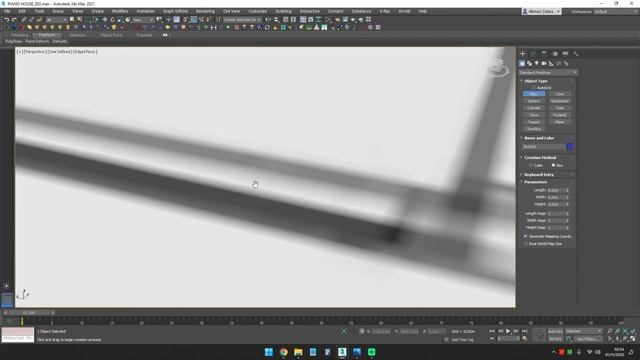Open the File menu
The height and width of the screenshot is (360, 640).
(x=7, y=11)
